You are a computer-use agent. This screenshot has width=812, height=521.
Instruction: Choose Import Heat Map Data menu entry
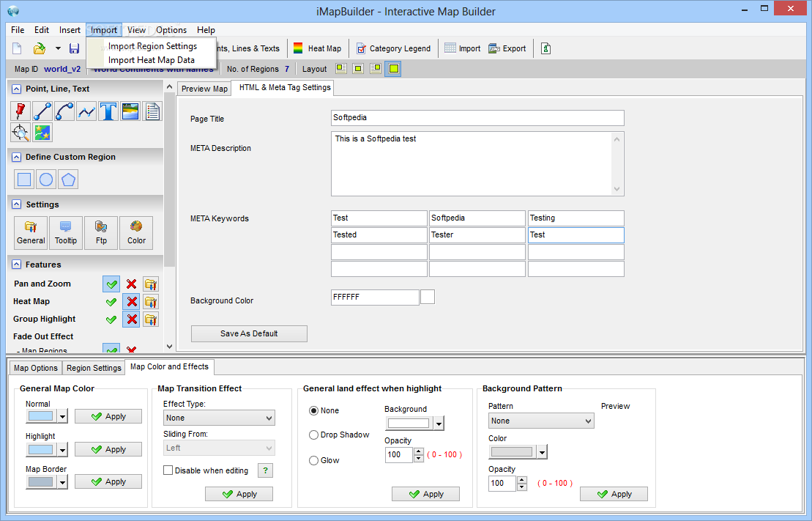coord(152,60)
